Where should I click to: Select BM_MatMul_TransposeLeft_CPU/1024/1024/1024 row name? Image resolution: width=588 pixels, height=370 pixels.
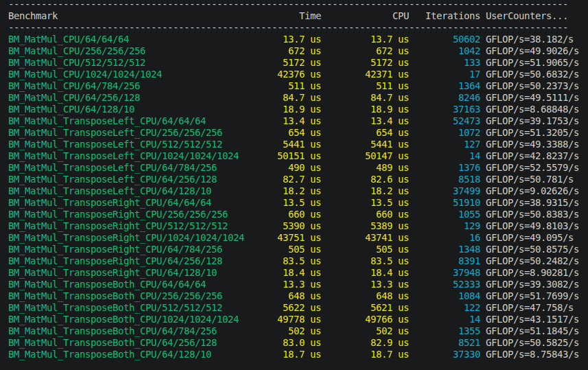pos(124,156)
